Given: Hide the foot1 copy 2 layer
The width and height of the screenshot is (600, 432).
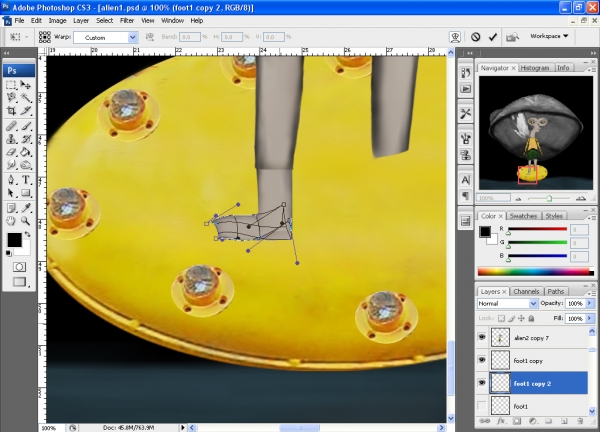Looking at the screenshot, I should tap(482, 383).
